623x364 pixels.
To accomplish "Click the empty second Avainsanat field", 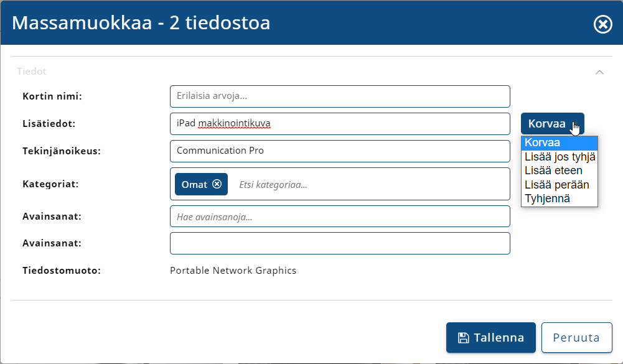I will pos(340,243).
